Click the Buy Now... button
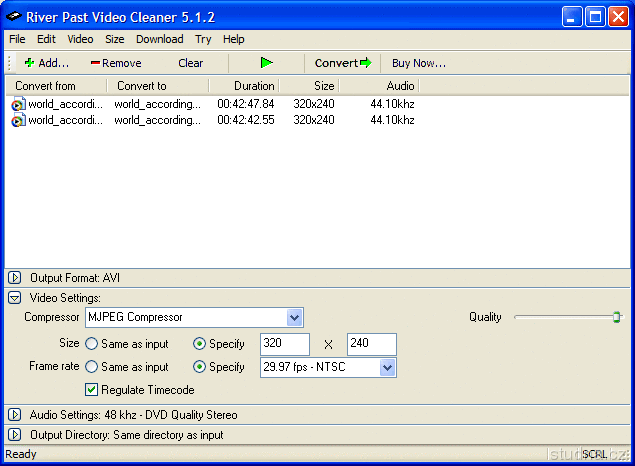The width and height of the screenshot is (635, 466). (419, 63)
